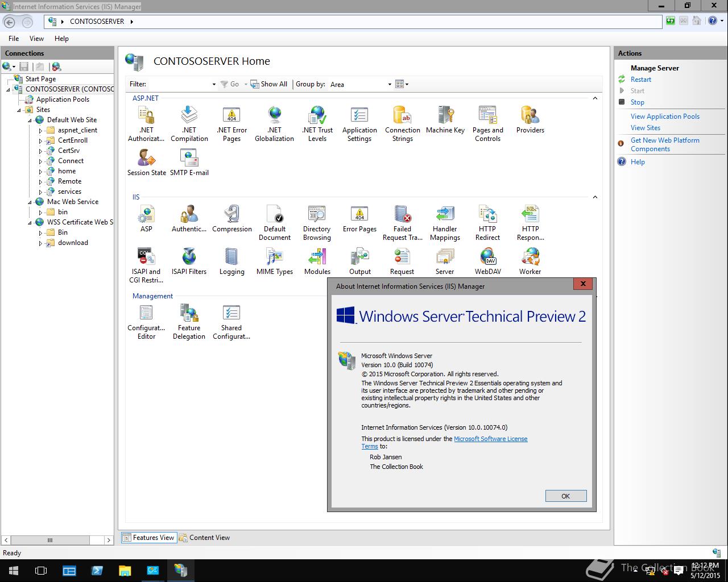Viewport: 728px width, 582px height.
Task: Open .NET Trust Levels feature
Action: pyautogui.click(x=317, y=124)
